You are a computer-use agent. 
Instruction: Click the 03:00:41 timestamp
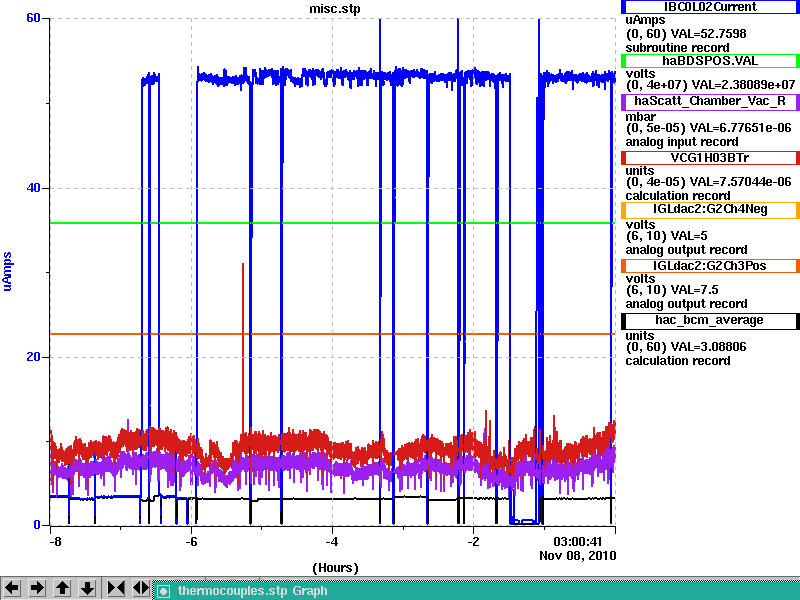[578, 541]
